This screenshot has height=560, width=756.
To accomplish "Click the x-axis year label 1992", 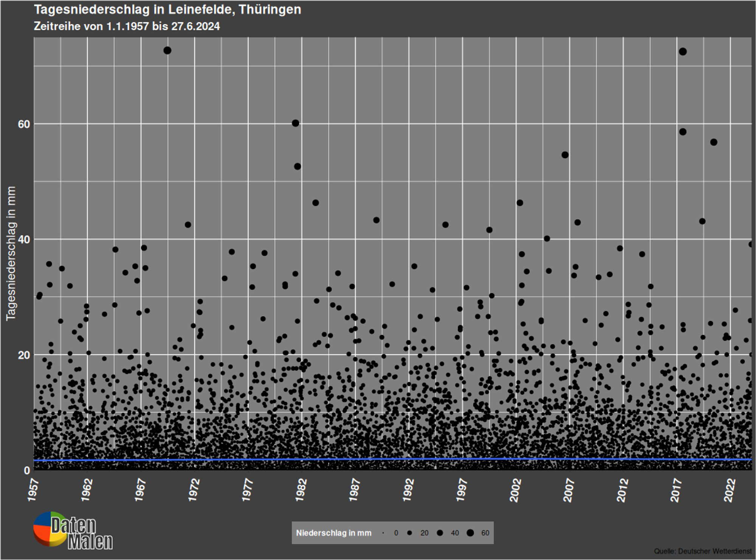I will coord(408,490).
